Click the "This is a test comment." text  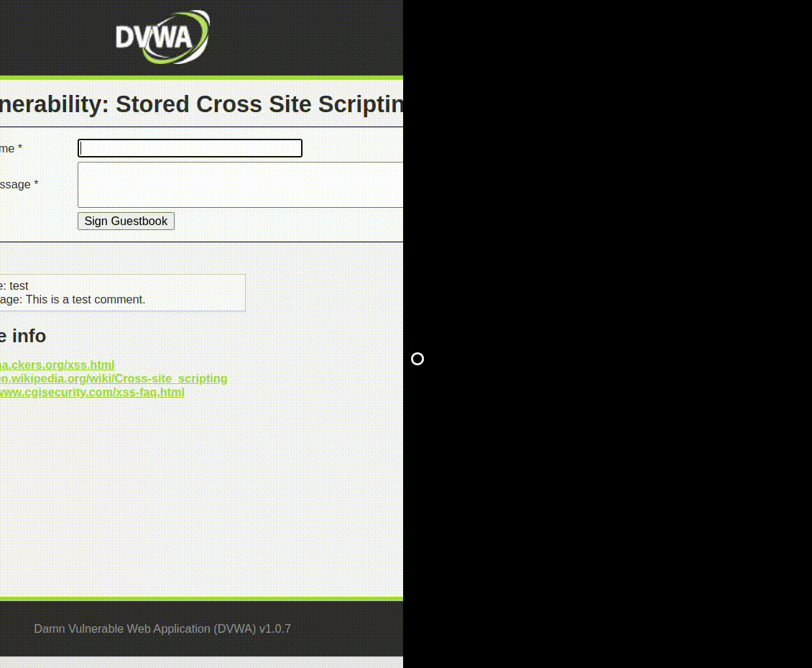coord(85,300)
